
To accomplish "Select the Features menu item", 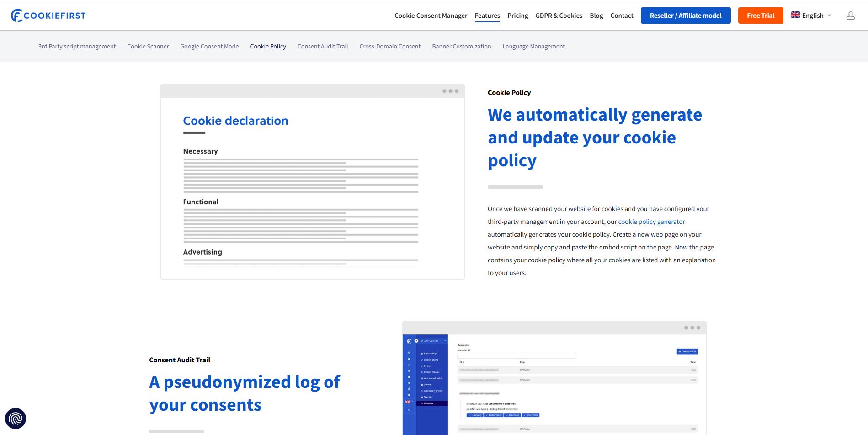I will [487, 16].
